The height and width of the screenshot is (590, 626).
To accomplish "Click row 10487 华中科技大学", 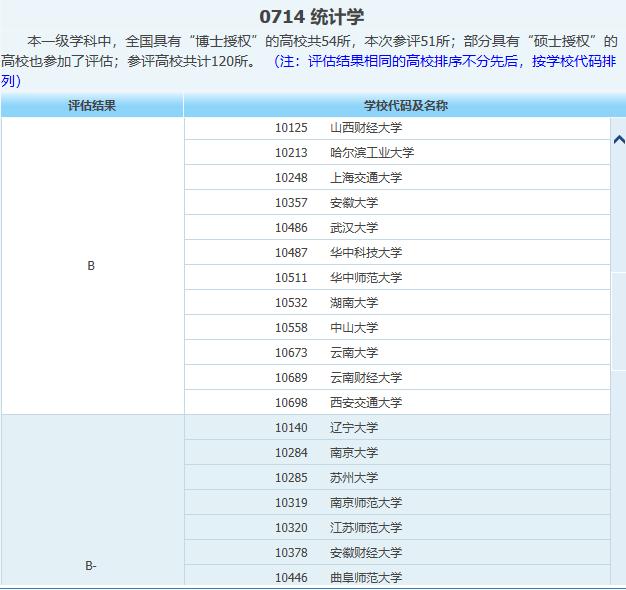I will [397, 253].
